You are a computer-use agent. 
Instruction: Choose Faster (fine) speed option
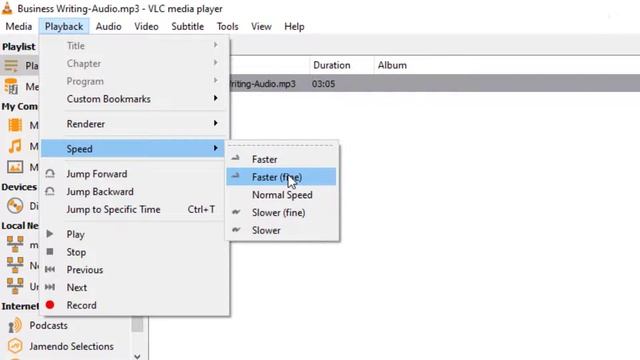click(282, 177)
